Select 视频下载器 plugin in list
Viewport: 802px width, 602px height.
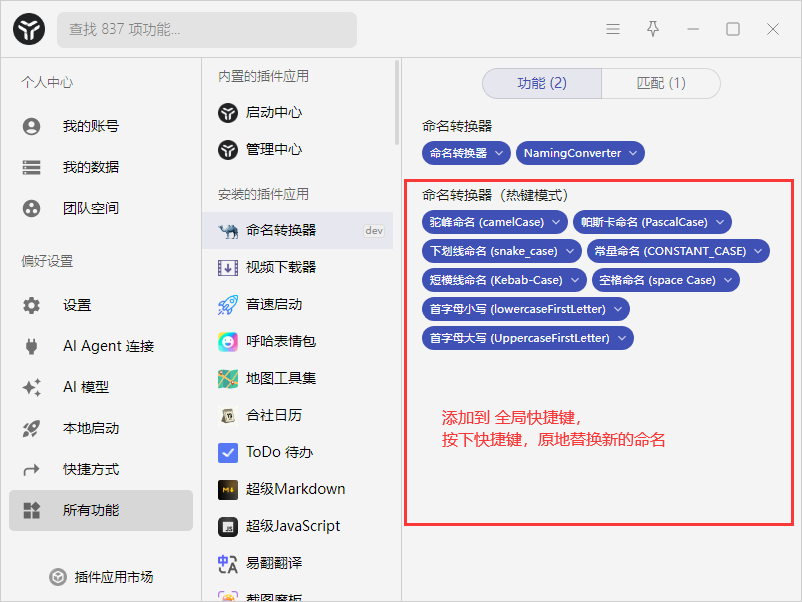point(298,267)
